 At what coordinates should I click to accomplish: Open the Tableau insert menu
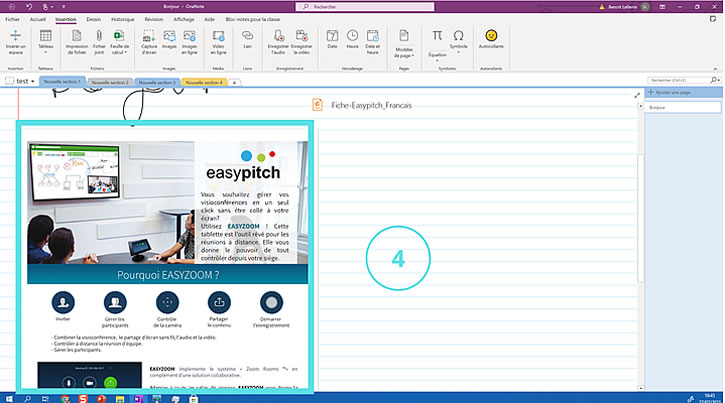pos(45,42)
